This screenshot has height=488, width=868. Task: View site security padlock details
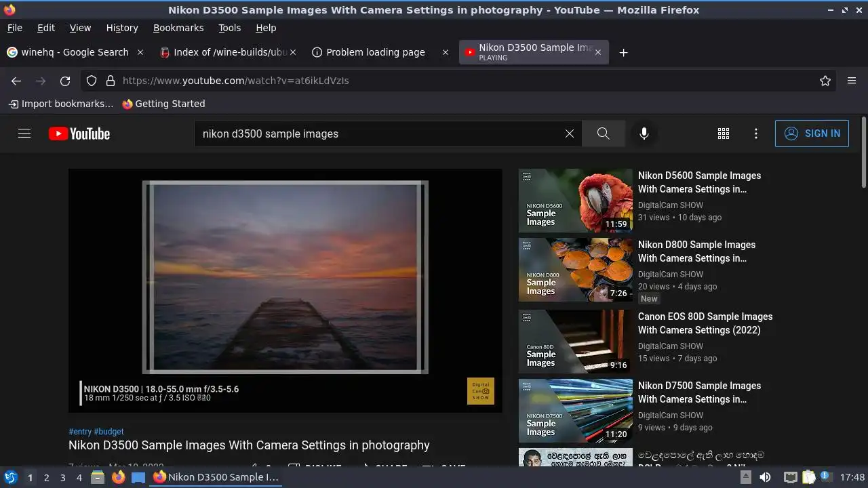(x=111, y=81)
